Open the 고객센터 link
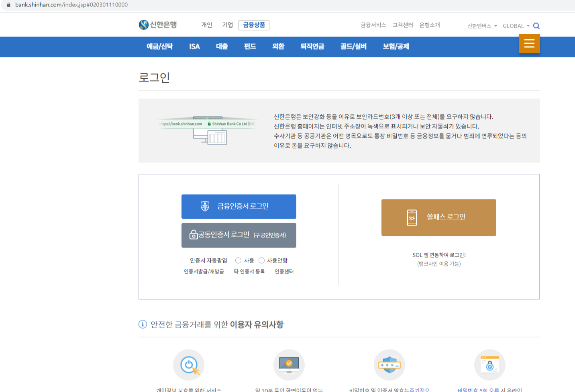575x392 pixels. (x=403, y=25)
